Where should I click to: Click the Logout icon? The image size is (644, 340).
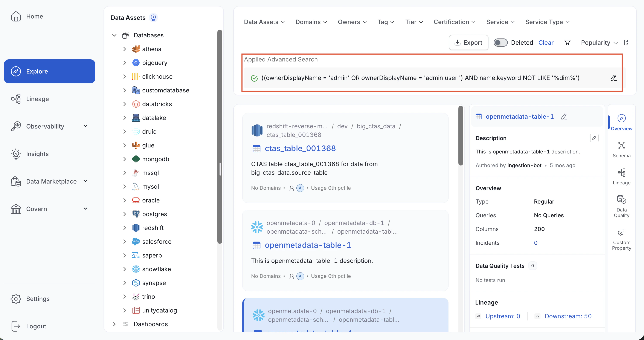coord(16,326)
